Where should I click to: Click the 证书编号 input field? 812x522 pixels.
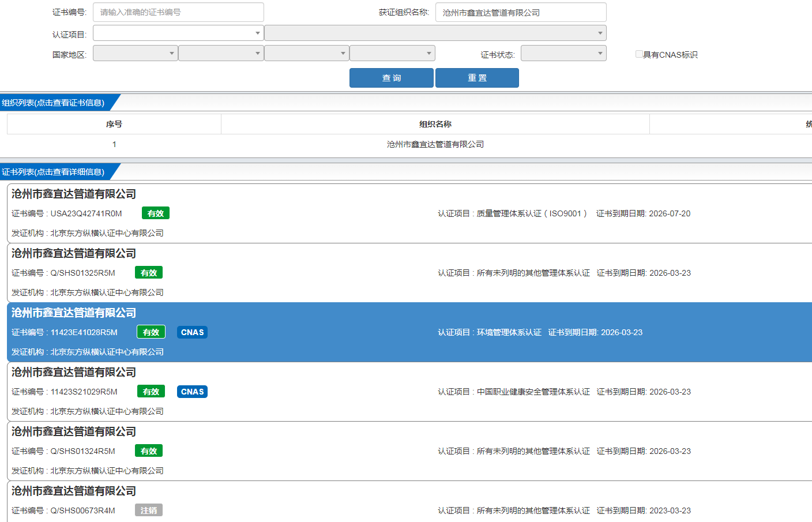[x=178, y=12]
